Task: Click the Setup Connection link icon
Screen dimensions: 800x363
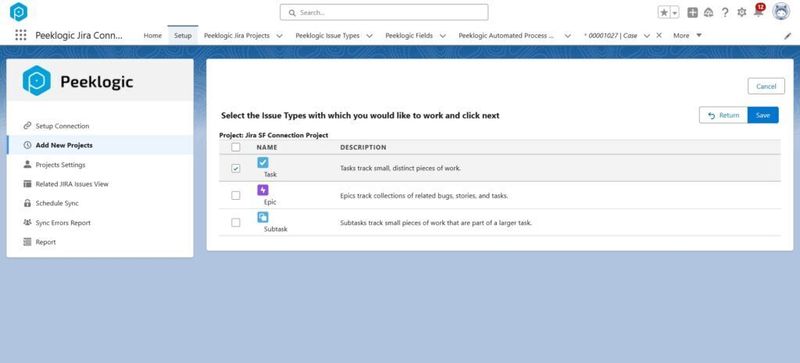Action: point(28,126)
